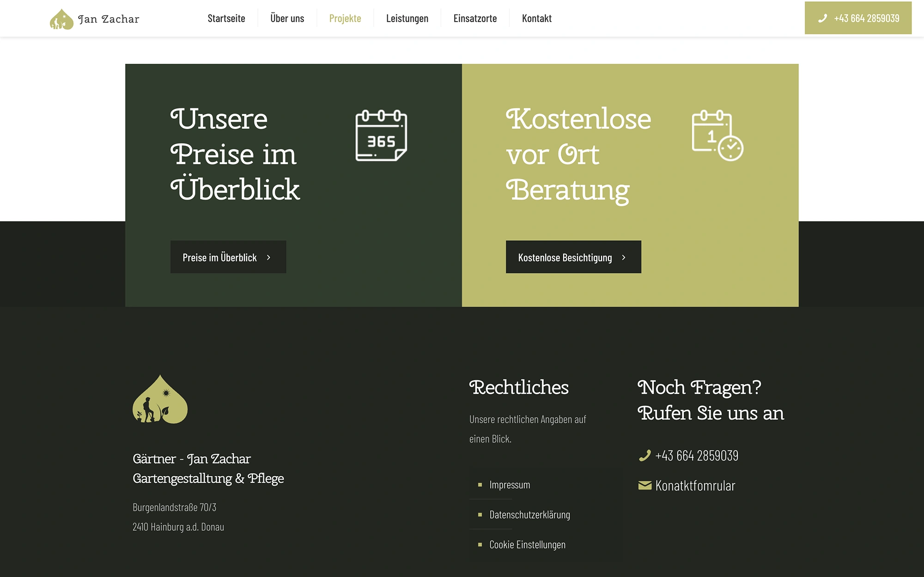Viewport: 924px width, 577px height.
Task: Open Cookie Einstellungen link
Action: tap(527, 545)
